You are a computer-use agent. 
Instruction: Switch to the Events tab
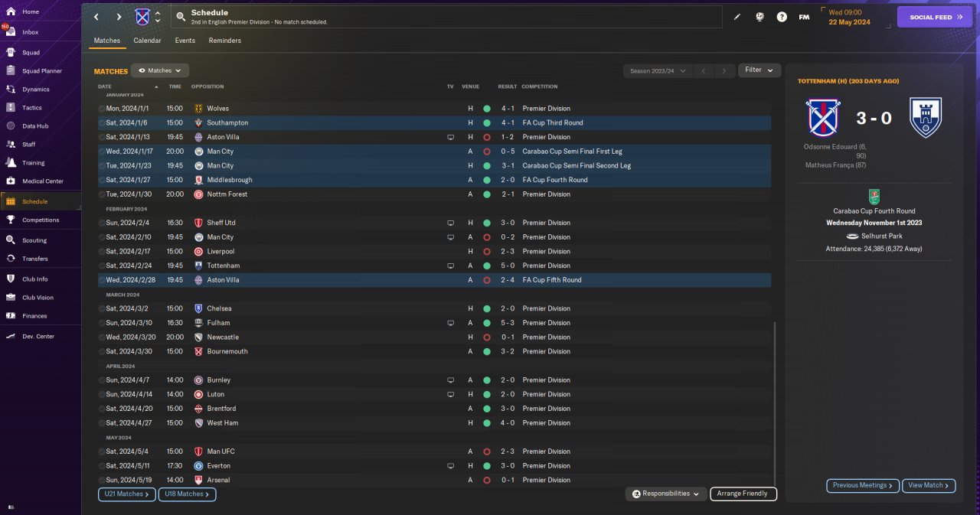click(x=185, y=41)
